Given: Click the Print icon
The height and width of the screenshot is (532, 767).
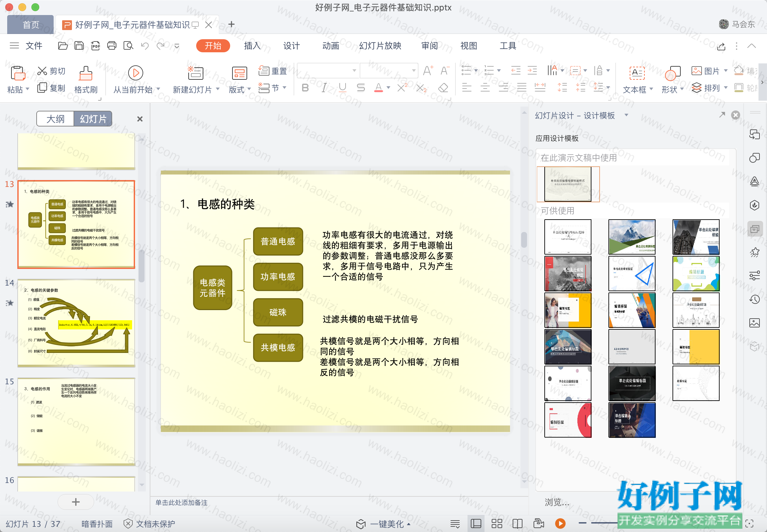Looking at the screenshot, I should [112, 46].
